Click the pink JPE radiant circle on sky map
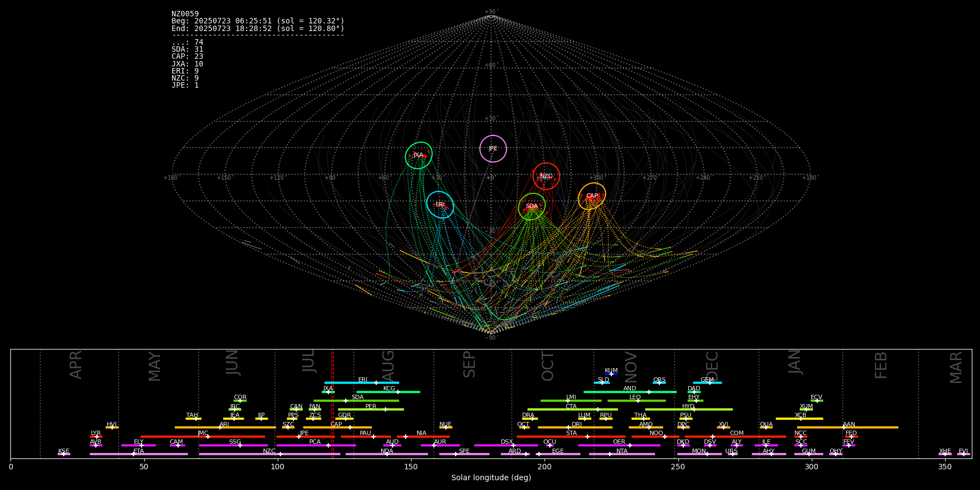The height and width of the screenshot is (490, 980). coord(493,149)
